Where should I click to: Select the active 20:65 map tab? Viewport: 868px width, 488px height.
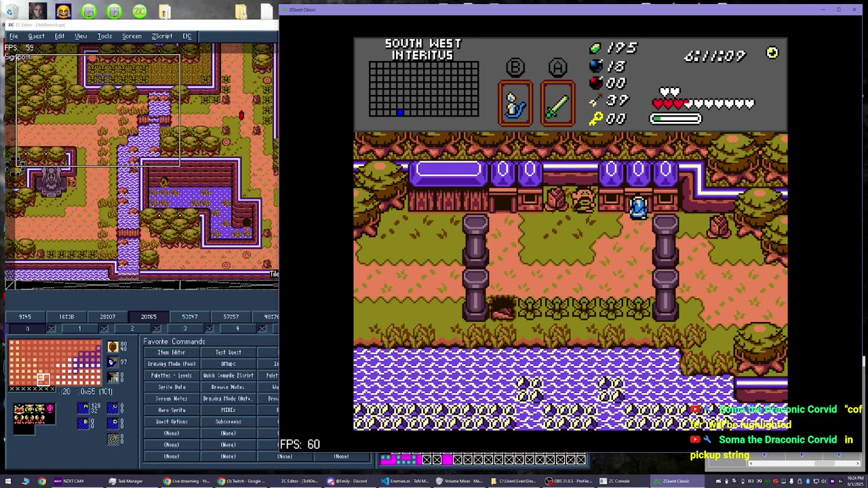149,317
